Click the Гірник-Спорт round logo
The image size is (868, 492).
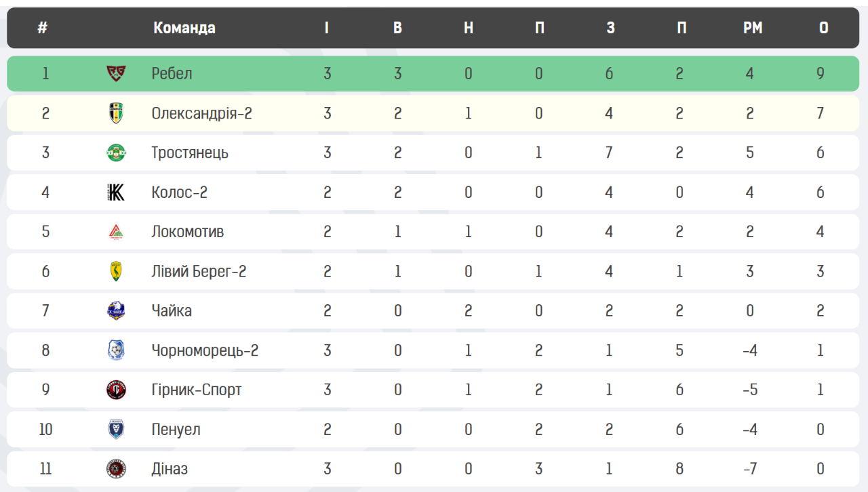(116, 390)
